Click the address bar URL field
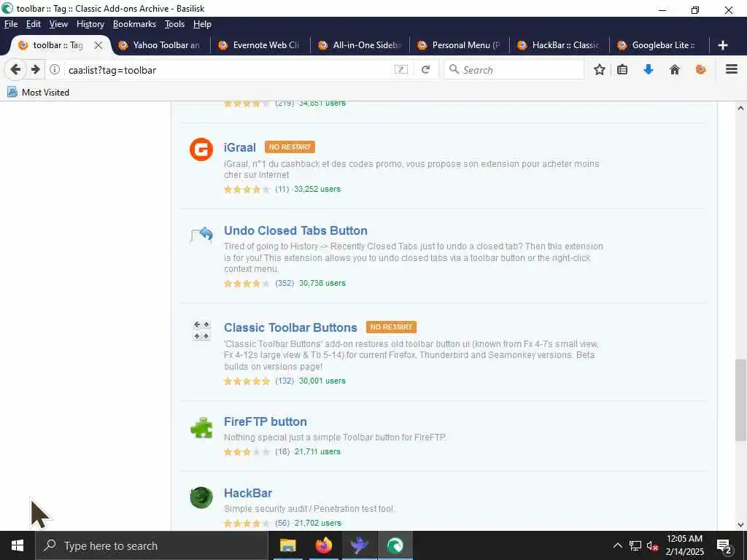This screenshot has height=560, width=747. (x=228, y=70)
